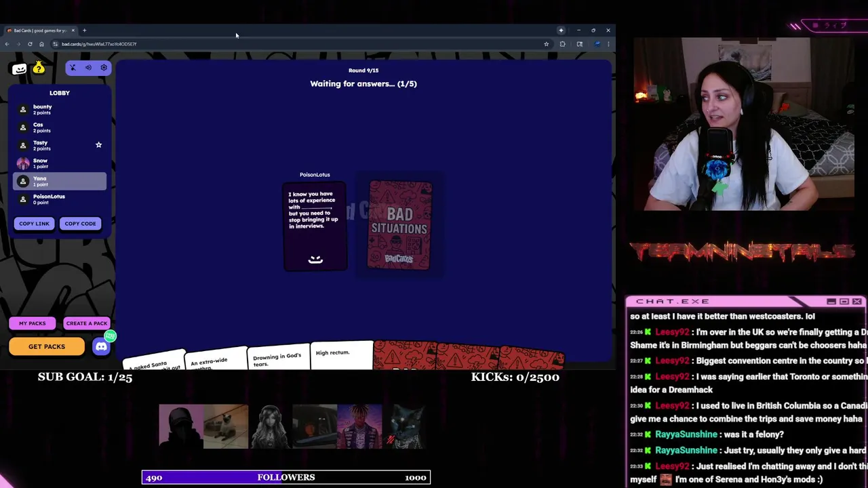Pick the 'High rectum.' answer card
868x488 pixels.
tap(342, 356)
